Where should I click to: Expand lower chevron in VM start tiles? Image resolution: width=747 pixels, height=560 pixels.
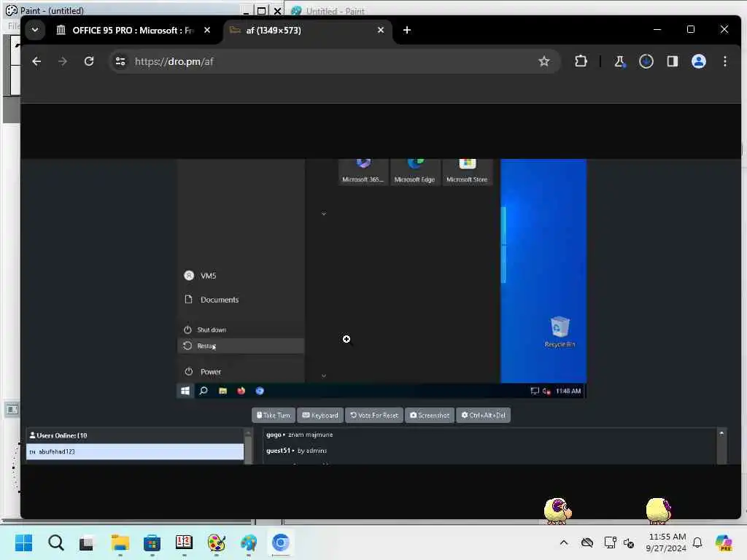click(323, 376)
